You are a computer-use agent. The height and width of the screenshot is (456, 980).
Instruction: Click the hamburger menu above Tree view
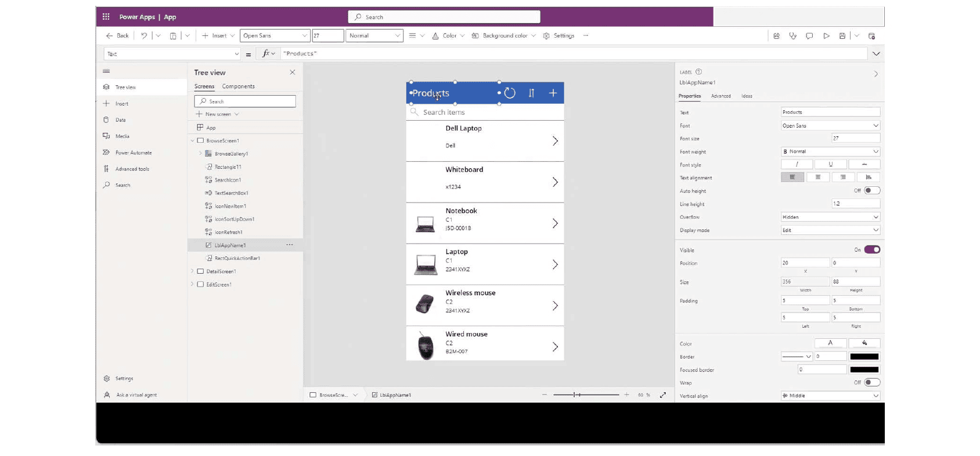[106, 71]
